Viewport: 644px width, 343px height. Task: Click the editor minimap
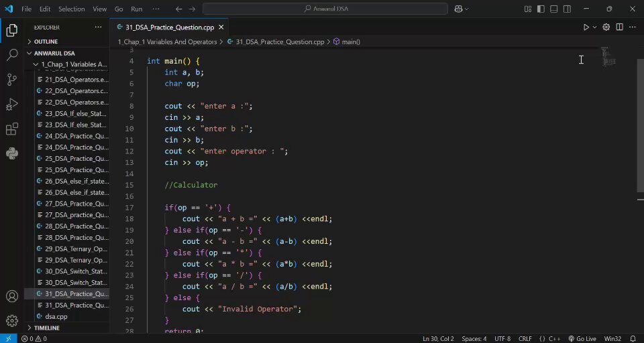click(608, 58)
